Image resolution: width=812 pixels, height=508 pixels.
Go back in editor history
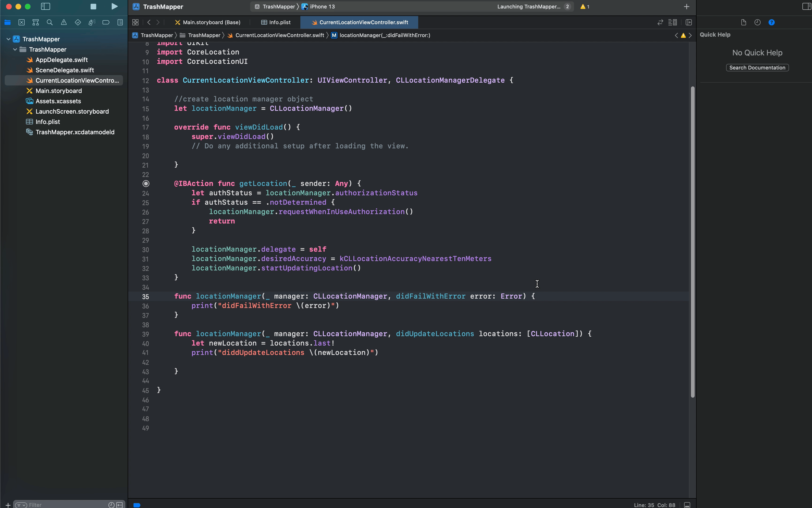coord(149,22)
